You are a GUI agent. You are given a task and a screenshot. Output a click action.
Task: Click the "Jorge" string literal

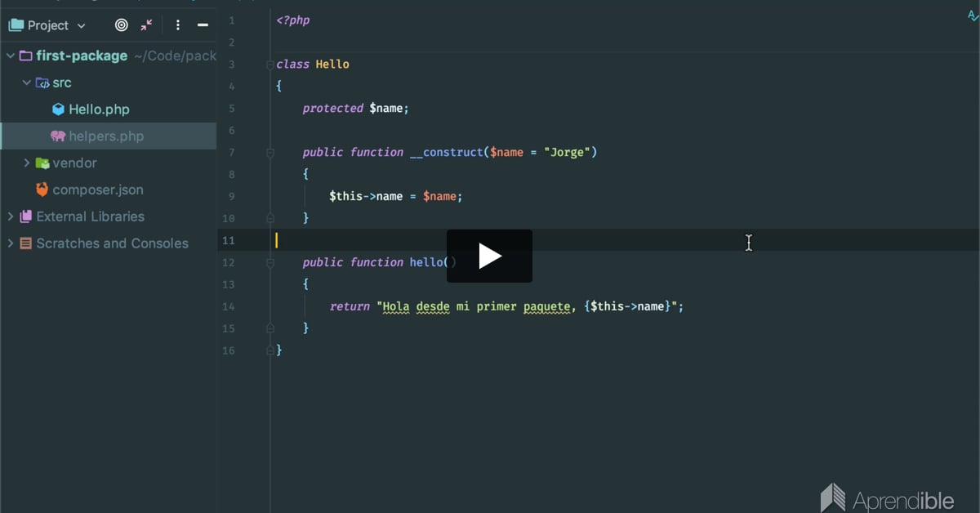567,152
